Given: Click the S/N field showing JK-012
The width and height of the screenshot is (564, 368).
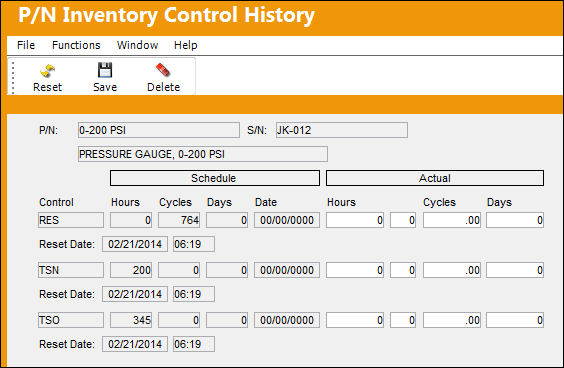Looking at the screenshot, I should pos(342,130).
